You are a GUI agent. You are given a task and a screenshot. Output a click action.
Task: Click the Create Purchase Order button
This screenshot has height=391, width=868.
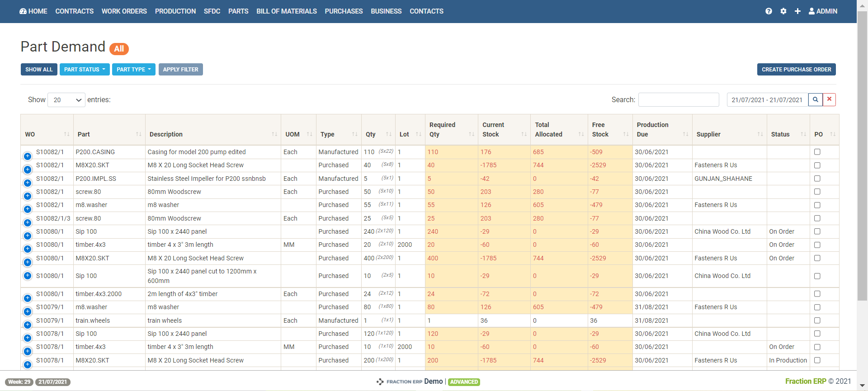(796, 70)
